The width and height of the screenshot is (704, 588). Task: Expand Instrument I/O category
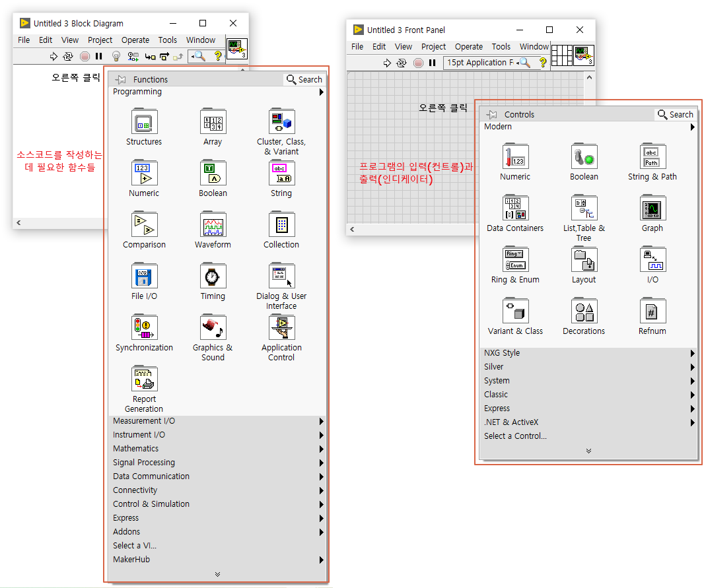(x=218, y=435)
